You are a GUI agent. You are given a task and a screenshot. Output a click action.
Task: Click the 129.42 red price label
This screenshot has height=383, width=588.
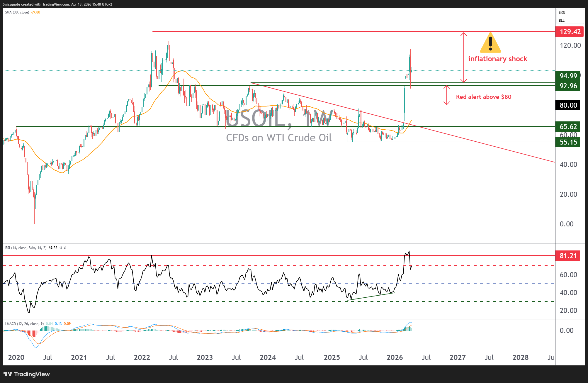point(570,32)
